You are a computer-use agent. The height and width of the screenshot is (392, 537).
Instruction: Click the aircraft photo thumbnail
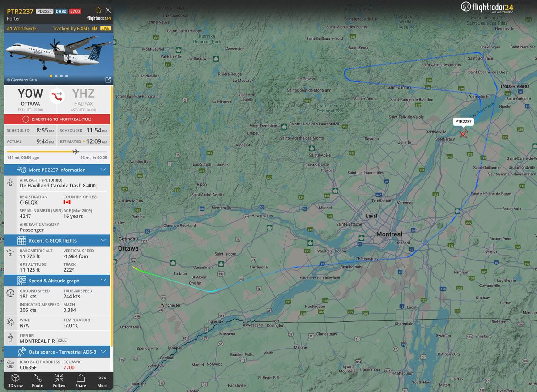tap(59, 58)
